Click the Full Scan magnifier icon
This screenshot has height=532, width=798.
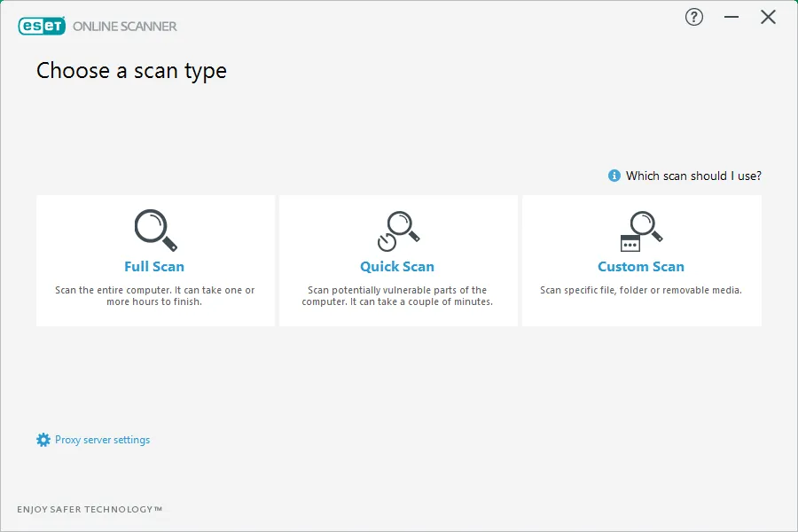coord(156,231)
